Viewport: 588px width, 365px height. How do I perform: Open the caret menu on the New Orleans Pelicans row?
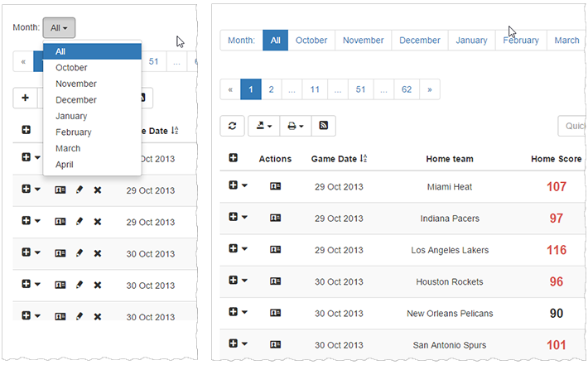click(244, 312)
